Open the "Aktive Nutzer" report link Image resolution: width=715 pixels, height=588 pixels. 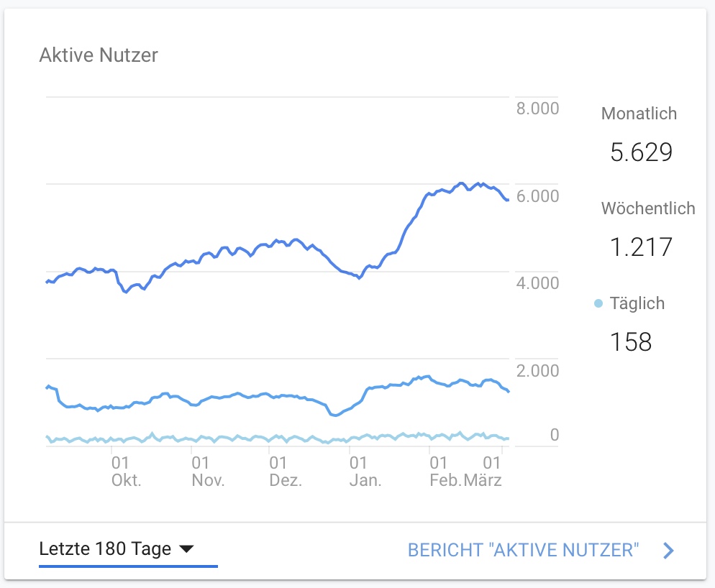523,551
